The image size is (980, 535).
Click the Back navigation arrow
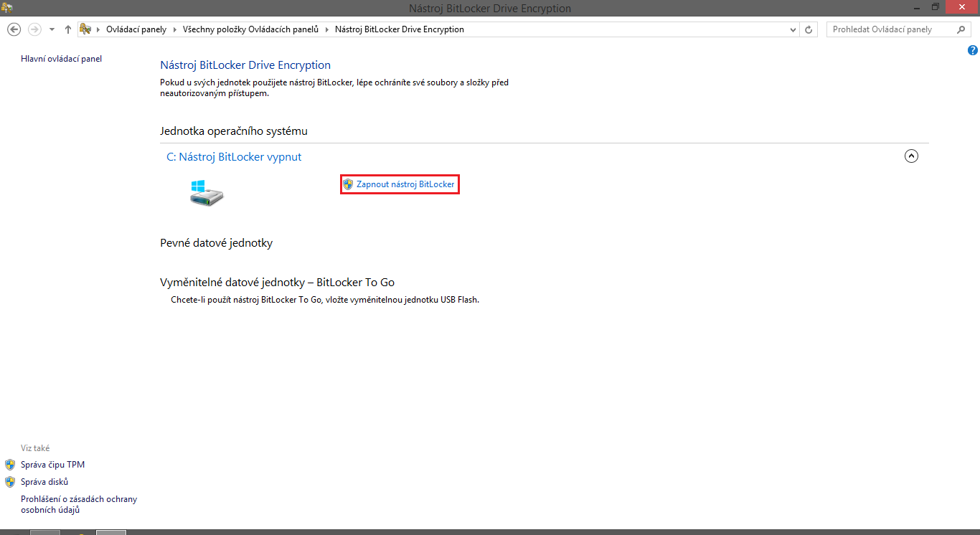point(14,29)
